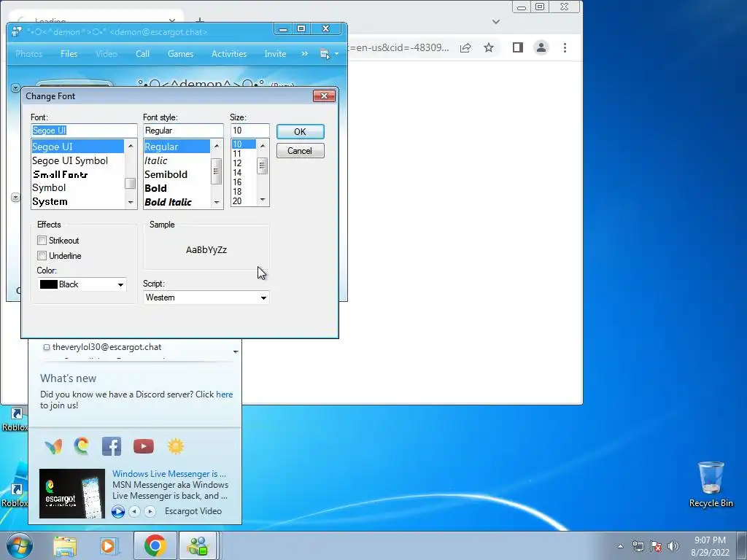This screenshot has width=747, height=560.
Task: Open MSN butterfly icon in Messenger panel
Action: [53, 446]
